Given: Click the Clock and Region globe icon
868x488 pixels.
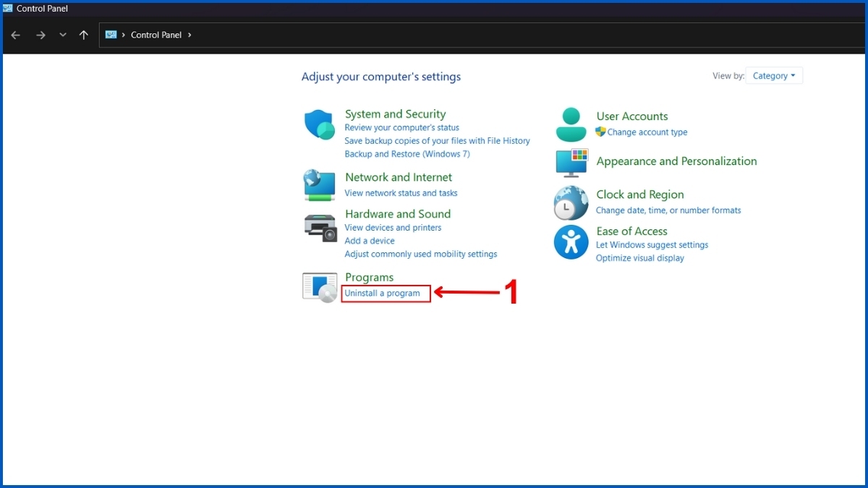Looking at the screenshot, I should (571, 203).
